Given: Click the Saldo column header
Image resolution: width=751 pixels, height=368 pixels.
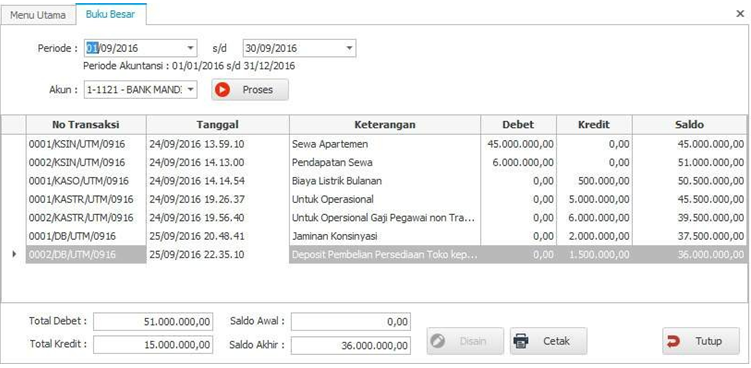Looking at the screenshot, I should coord(690,125).
